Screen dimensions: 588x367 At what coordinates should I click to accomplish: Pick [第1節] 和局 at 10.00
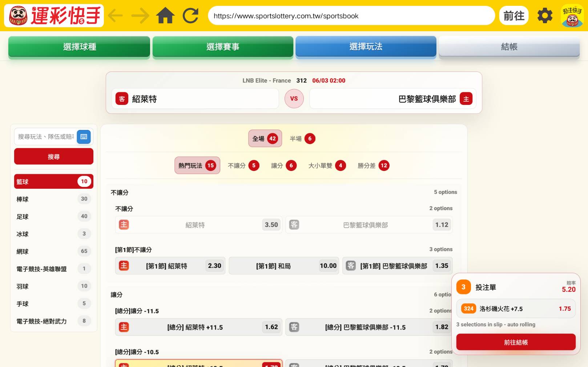click(284, 266)
